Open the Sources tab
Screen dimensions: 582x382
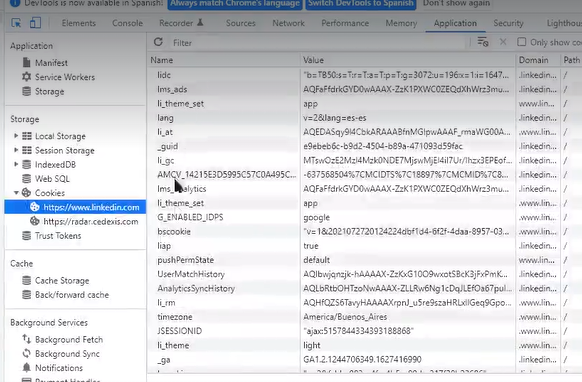(x=241, y=23)
